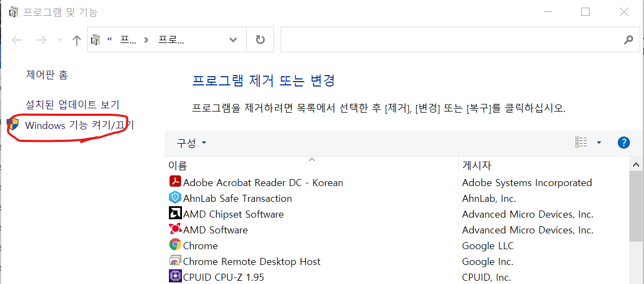Refresh the programs list
644x284 pixels.
point(260,40)
